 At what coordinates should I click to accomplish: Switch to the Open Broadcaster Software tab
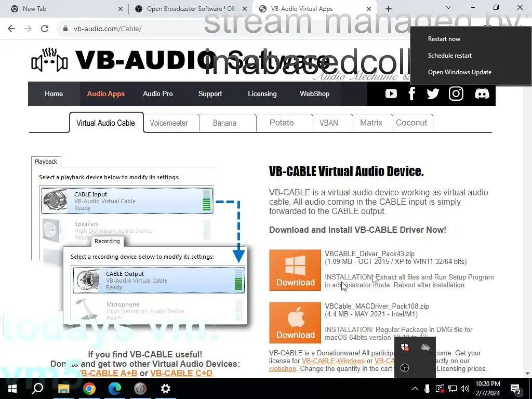point(192,9)
